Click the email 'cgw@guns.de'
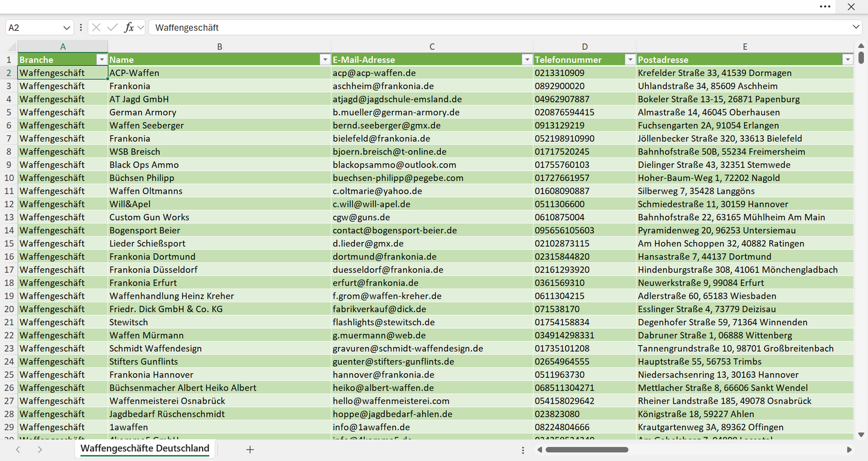Image resolution: width=868 pixels, height=461 pixels. (362, 217)
